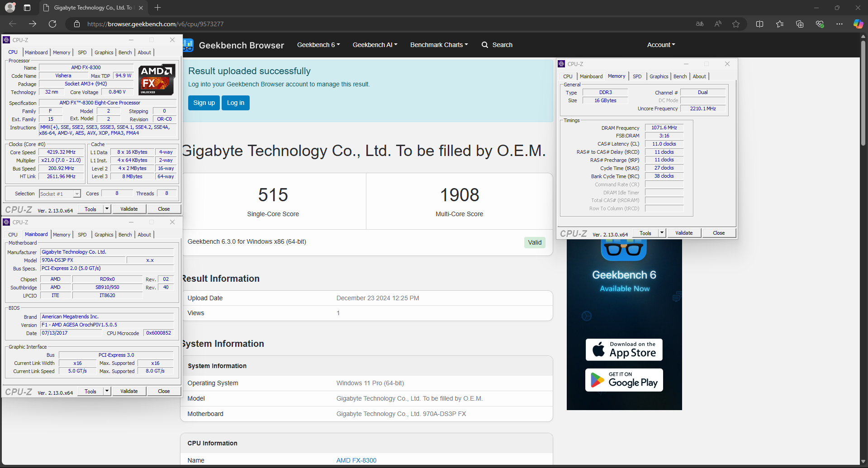
Task: Click the browser forward arrow icon
Action: pyautogui.click(x=33, y=24)
